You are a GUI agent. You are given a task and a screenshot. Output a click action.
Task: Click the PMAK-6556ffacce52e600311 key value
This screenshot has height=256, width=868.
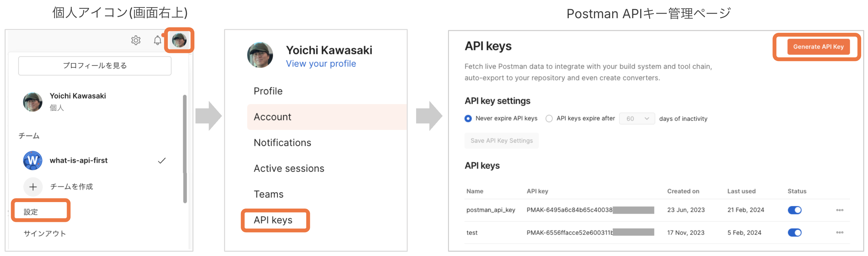pyautogui.click(x=570, y=232)
